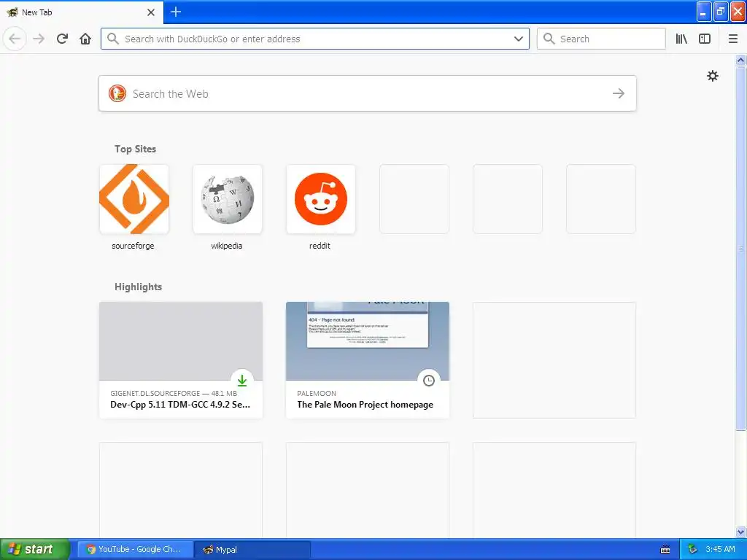This screenshot has height=560, width=747.
Task: Expand address bar history dropdown
Action: [519, 39]
